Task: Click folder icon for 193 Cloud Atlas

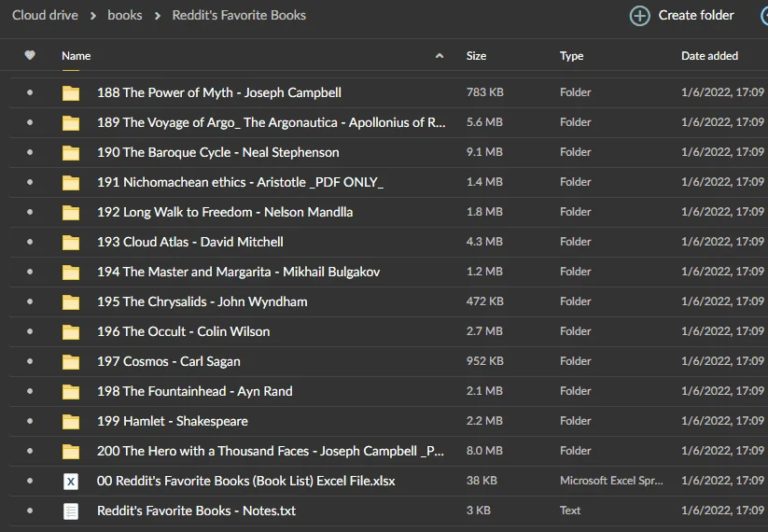Action: tap(71, 242)
